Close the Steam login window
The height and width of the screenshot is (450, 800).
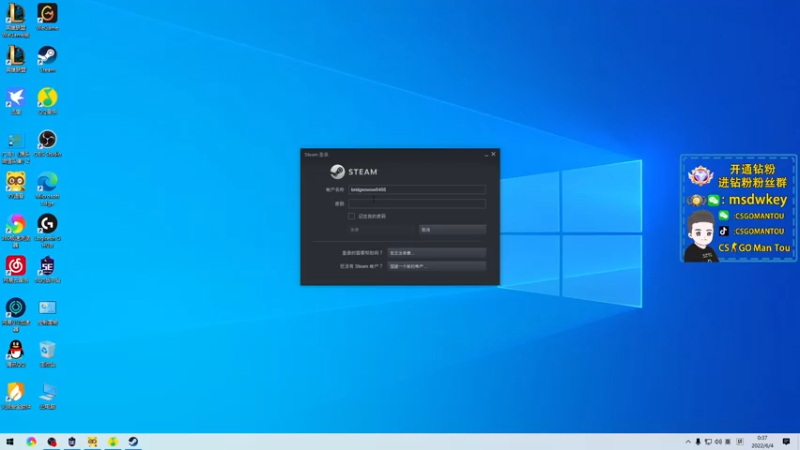coord(493,154)
